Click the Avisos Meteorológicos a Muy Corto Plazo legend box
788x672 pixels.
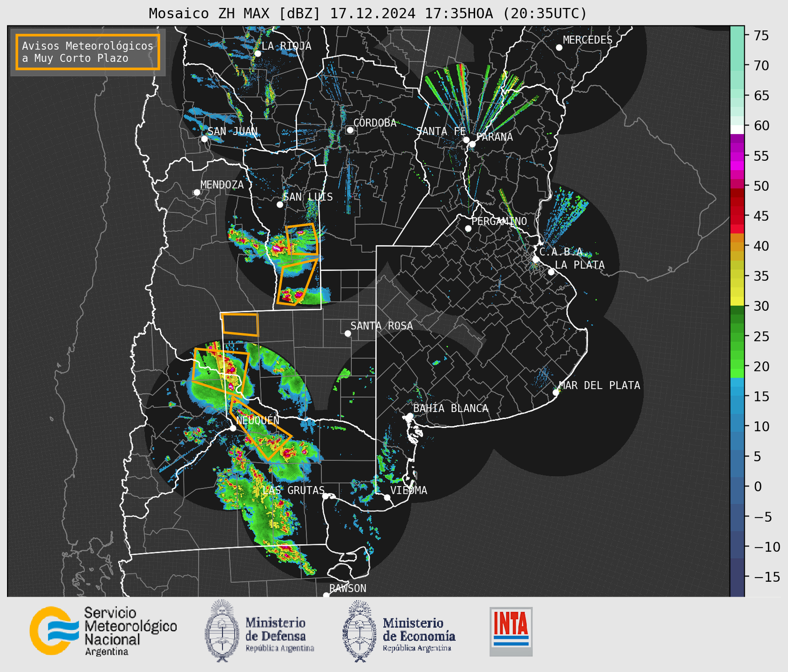(x=88, y=52)
